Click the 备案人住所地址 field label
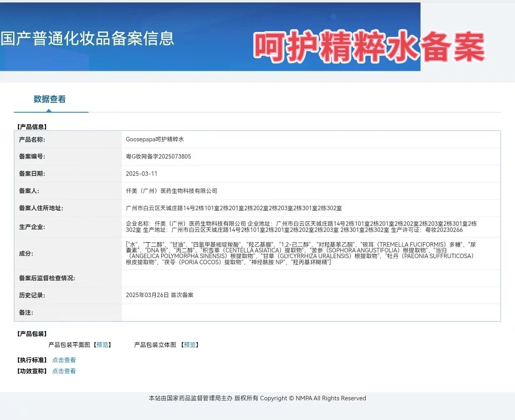The height and width of the screenshot is (420, 515). click(41, 208)
